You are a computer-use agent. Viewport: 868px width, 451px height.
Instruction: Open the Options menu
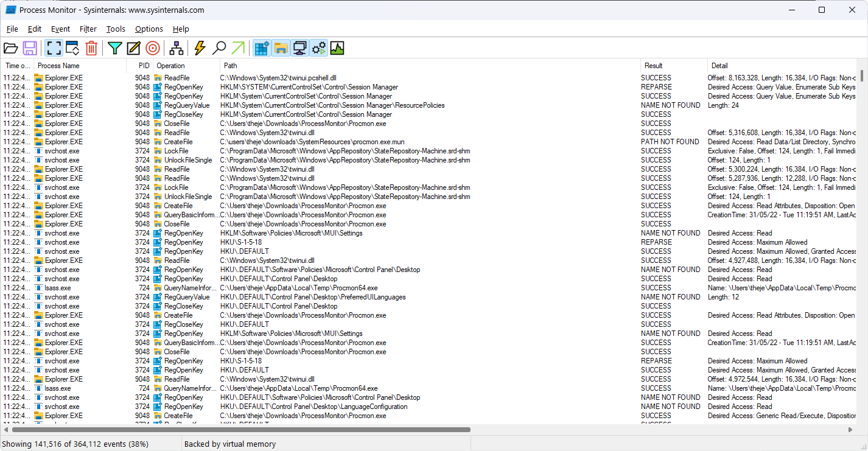pyautogui.click(x=149, y=29)
